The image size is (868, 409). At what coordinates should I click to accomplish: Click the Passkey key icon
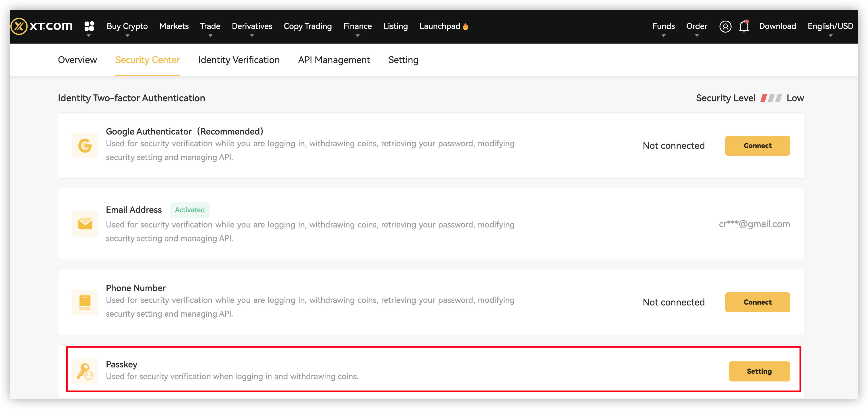[x=85, y=371]
